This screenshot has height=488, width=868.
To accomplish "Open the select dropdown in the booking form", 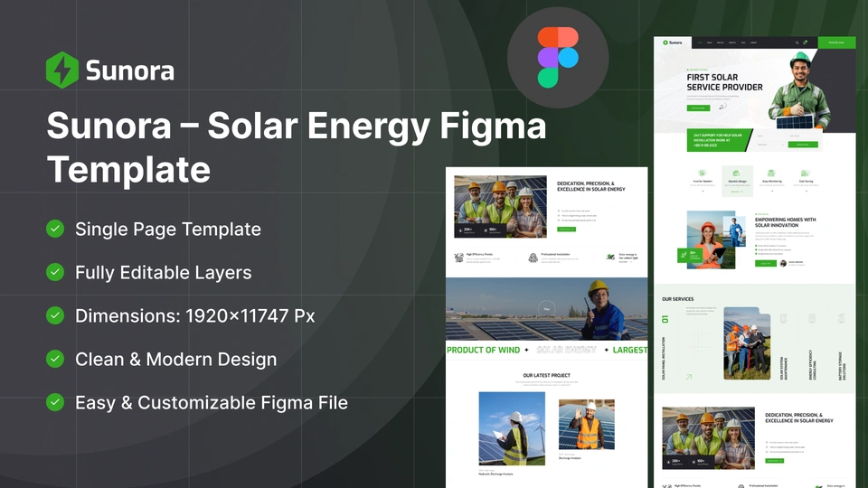I will point(770,145).
